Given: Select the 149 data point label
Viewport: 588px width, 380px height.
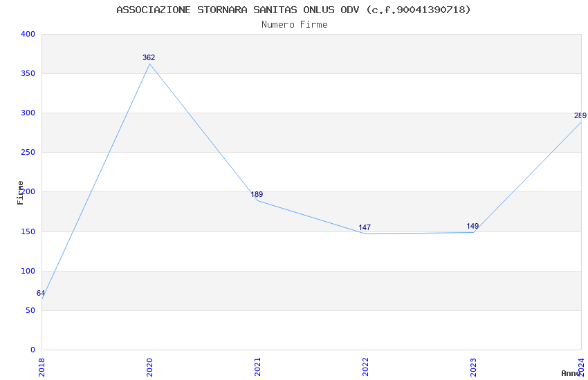Looking at the screenshot, I should coord(472,226).
